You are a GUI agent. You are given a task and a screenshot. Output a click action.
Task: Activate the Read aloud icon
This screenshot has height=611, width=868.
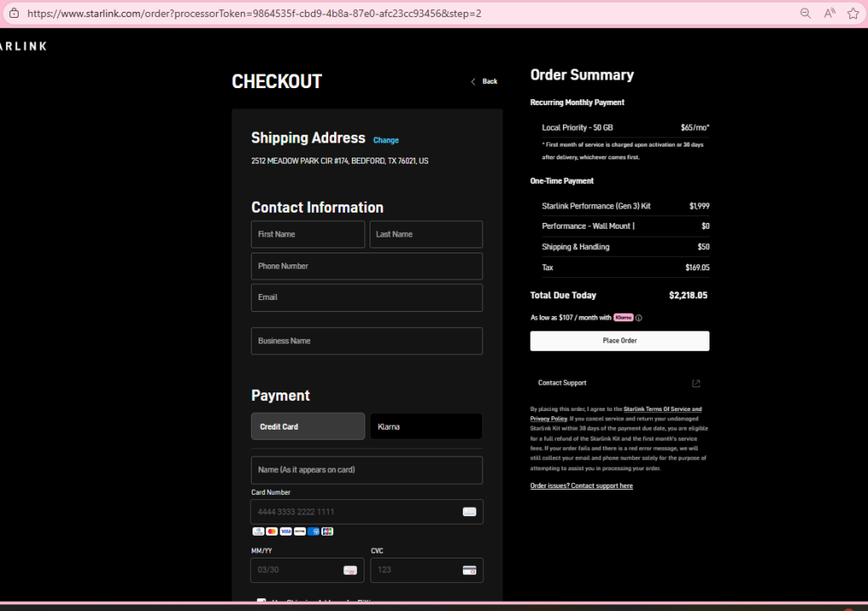(829, 14)
